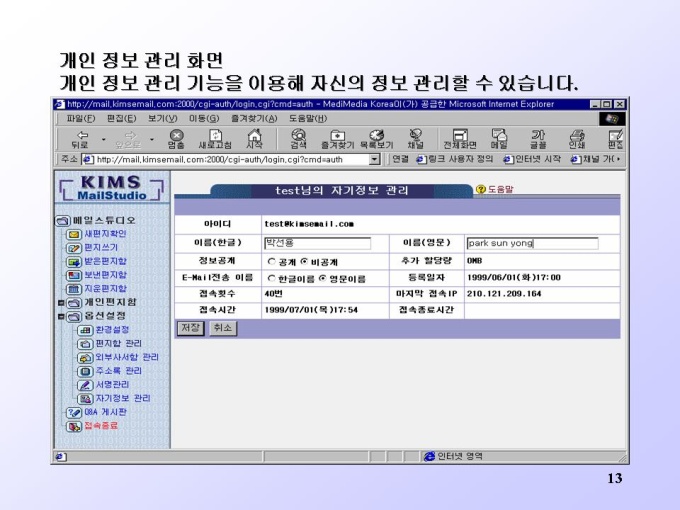This screenshot has width=680, height=510.
Task: Click the yellow help question mark icon
Action: click(x=481, y=189)
